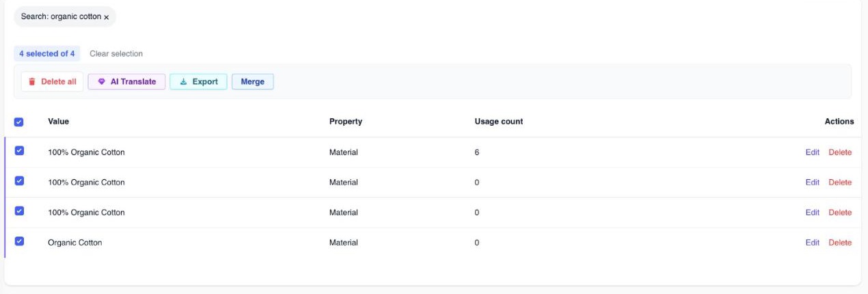The width and height of the screenshot is (868, 294).
Task: Delete the plain 'Organic Cotton' value
Action: (x=840, y=243)
